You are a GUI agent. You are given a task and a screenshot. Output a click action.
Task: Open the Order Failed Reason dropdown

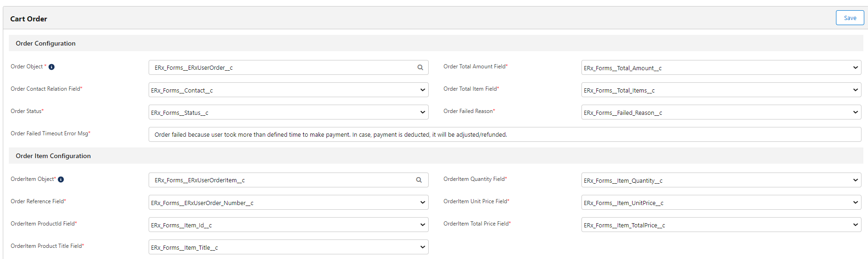(721, 113)
